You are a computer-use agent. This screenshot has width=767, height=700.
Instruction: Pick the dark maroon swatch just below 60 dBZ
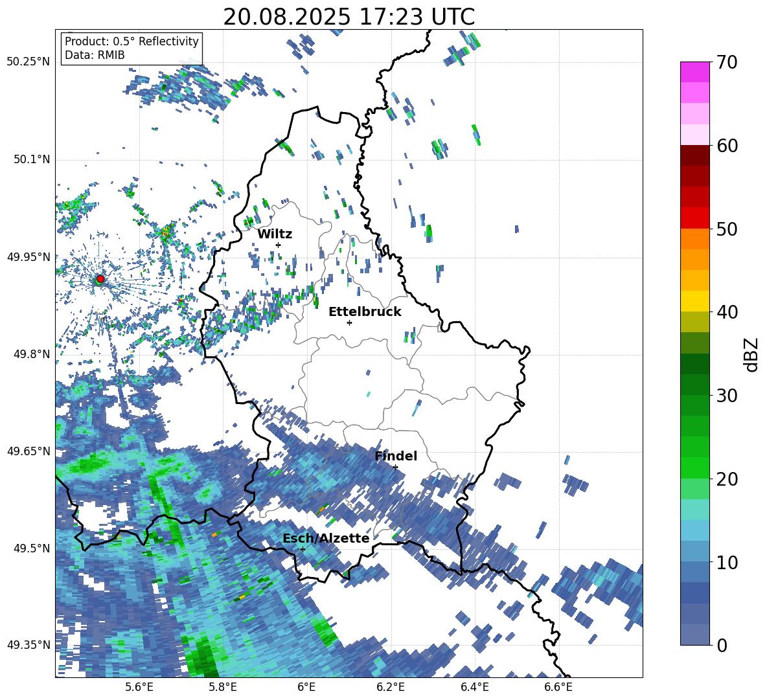pos(694,155)
